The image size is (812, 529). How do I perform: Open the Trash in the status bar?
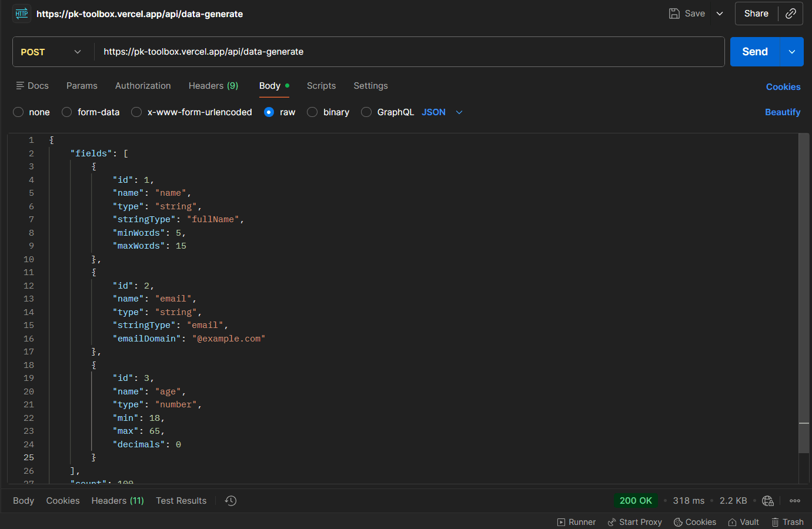point(788,522)
